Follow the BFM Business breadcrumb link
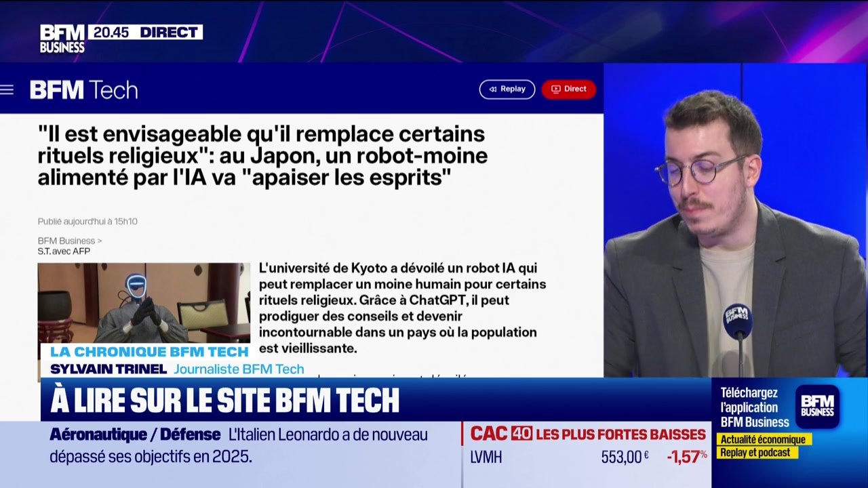The width and height of the screenshot is (868, 488). pos(66,241)
